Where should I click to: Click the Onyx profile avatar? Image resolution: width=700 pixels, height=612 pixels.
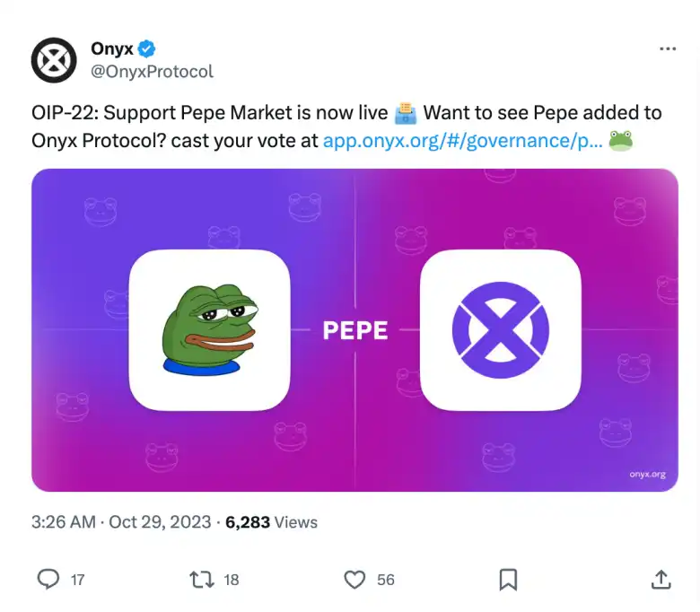tap(54, 60)
